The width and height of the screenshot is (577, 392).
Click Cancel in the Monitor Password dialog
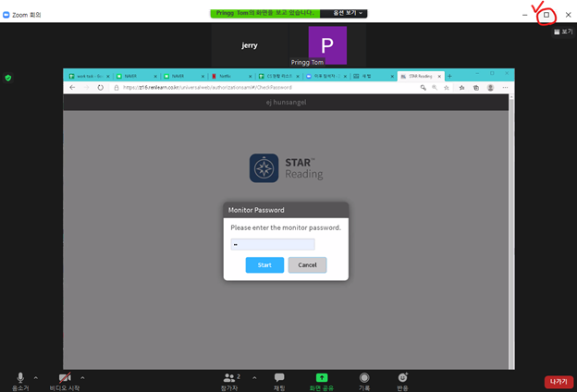[307, 265]
